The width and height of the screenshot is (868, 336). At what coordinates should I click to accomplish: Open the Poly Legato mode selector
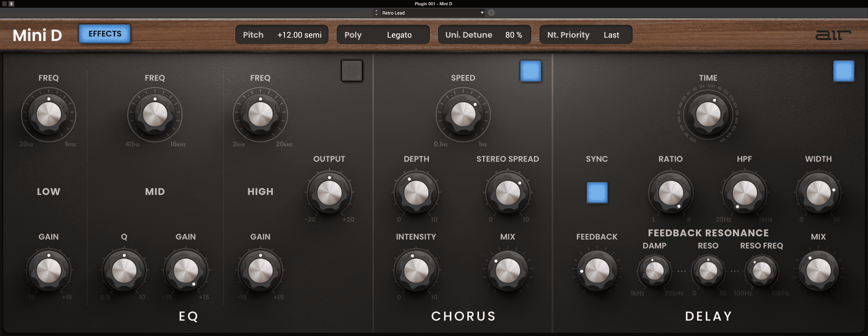[383, 35]
